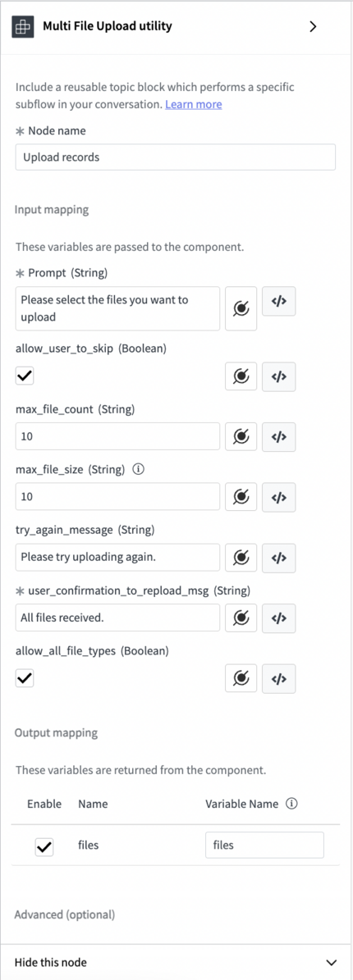Disable the files output mapping checkbox
The height and width of the screenshot is (980, 353).
coord(44,847)
